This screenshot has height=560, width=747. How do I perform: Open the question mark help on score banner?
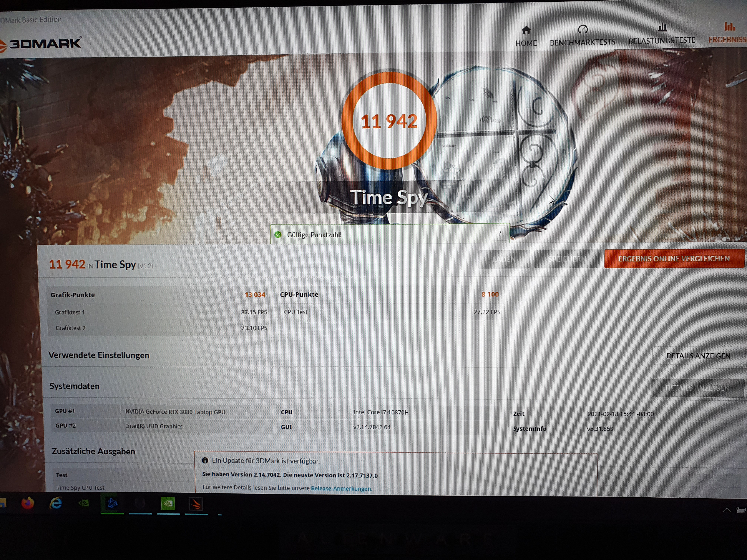pos(499,233)
